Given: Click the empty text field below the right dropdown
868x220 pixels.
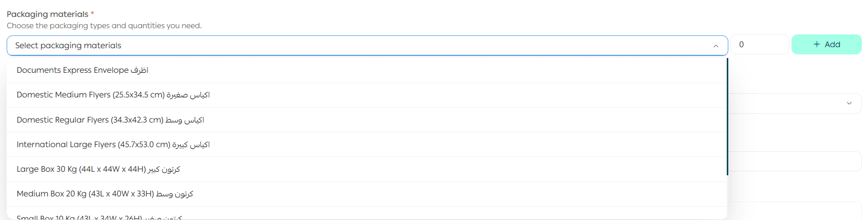Looking at the screenshot, I should (794, 162).
